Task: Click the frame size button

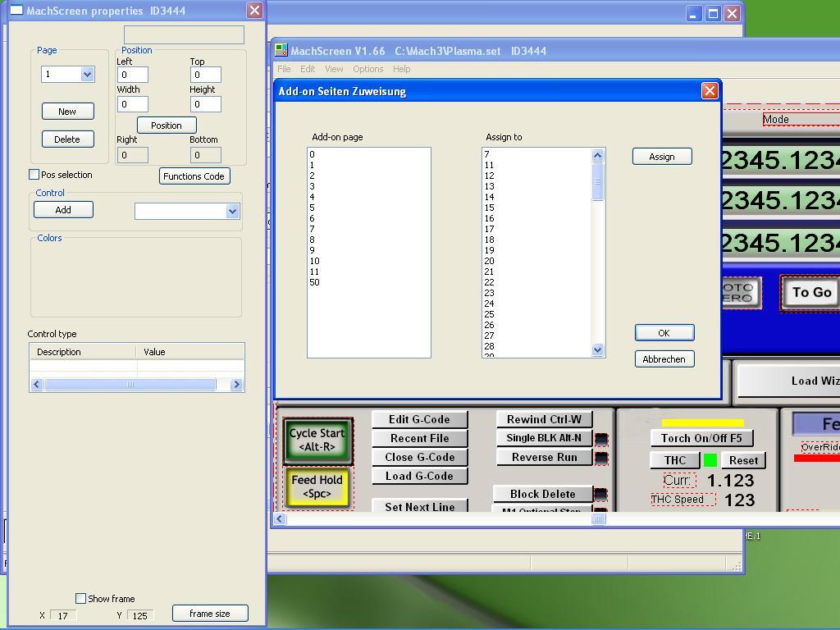Action: [210, 614]
